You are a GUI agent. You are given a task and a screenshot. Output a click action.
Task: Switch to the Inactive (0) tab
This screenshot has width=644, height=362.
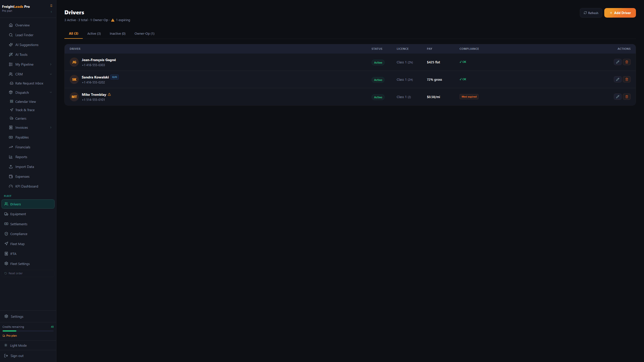coord(117,33)
